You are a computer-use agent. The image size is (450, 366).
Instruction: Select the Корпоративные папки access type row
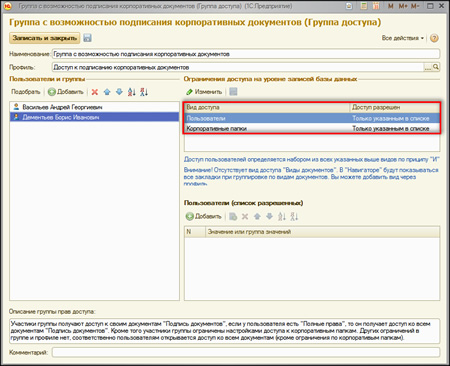click(x=312, y=128)
